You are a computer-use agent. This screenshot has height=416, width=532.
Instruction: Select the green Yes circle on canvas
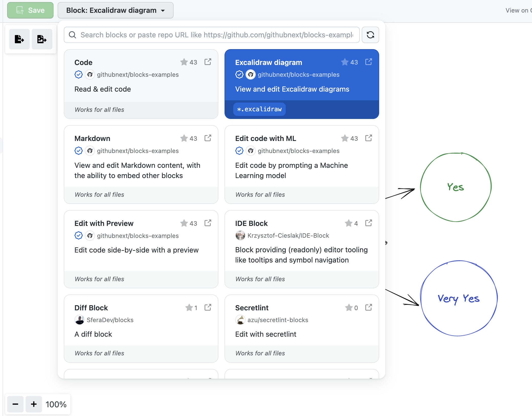(x=455, y=187)
